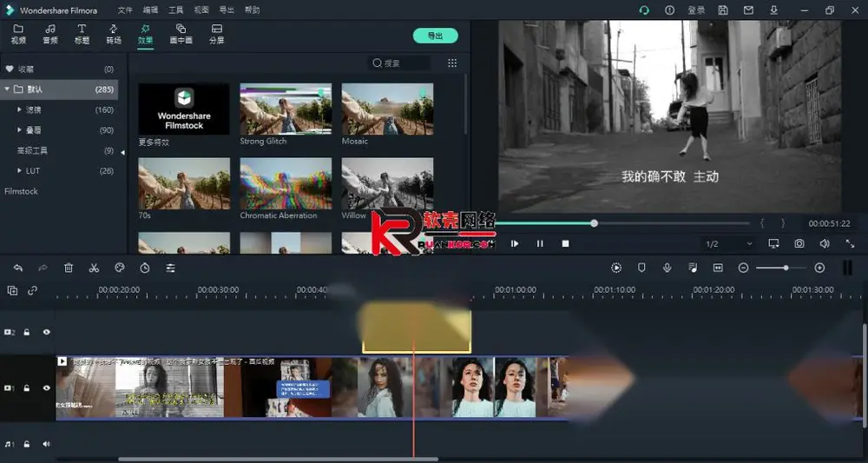868x463 pixels.
Task: Open the adjust sliders edit icon
Action: [170, 268]
